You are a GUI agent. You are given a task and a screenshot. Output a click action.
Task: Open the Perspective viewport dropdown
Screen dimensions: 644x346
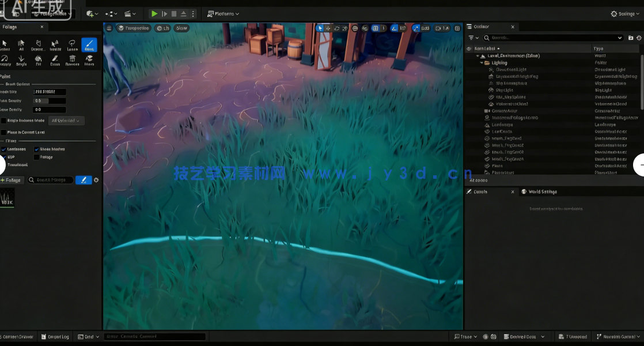coord(134,27)
